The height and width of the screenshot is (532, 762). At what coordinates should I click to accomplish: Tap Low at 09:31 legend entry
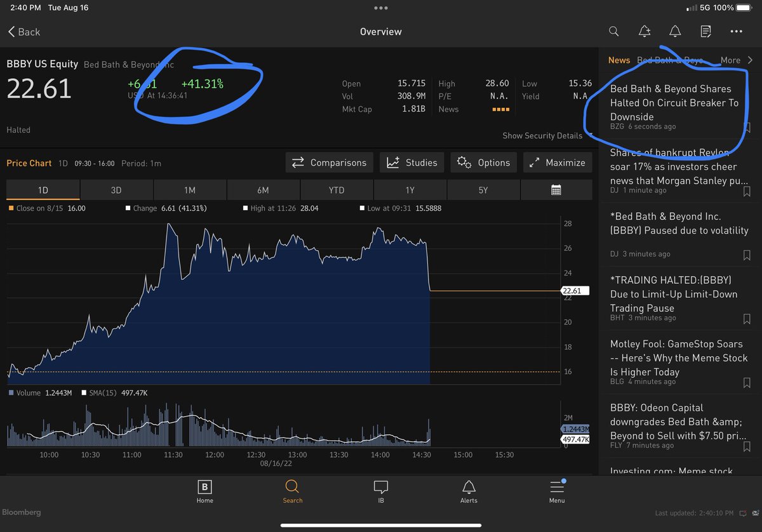click(x=399, y=208)
